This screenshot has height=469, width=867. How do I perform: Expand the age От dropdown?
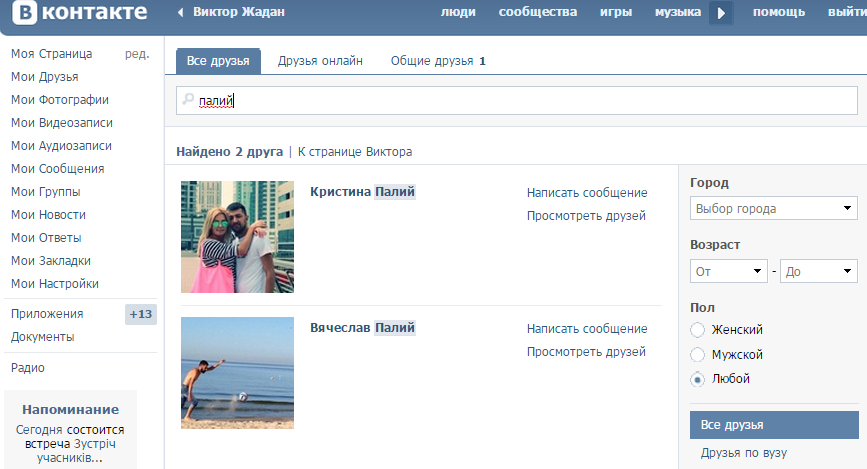tap(728, 271)
